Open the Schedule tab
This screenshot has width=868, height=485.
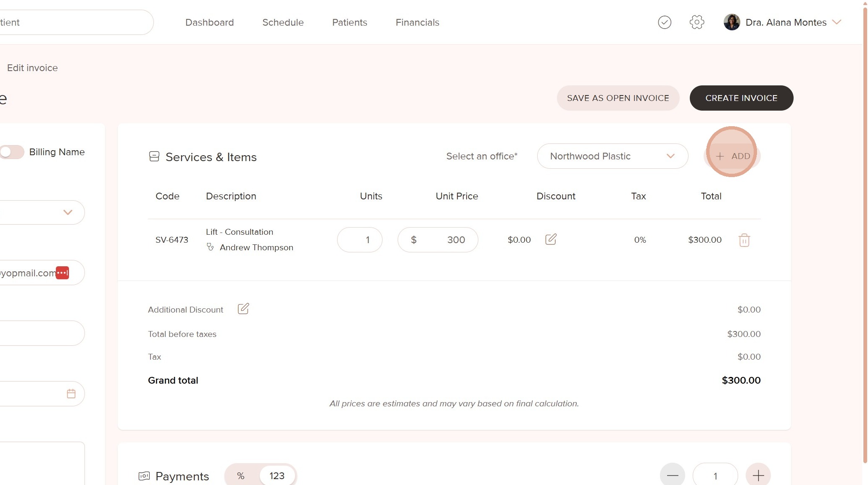pos(283,22)
